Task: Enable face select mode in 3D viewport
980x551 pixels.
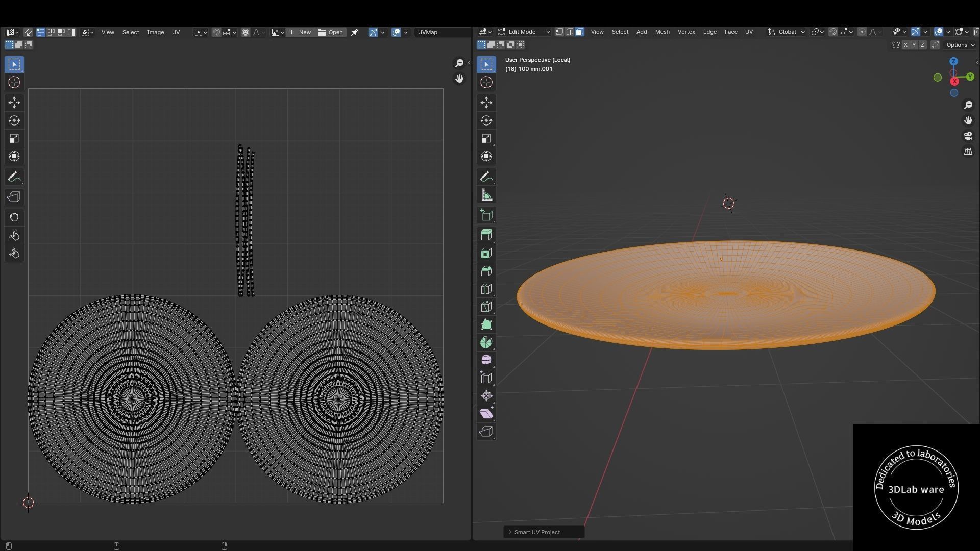Action: point(579,32)
